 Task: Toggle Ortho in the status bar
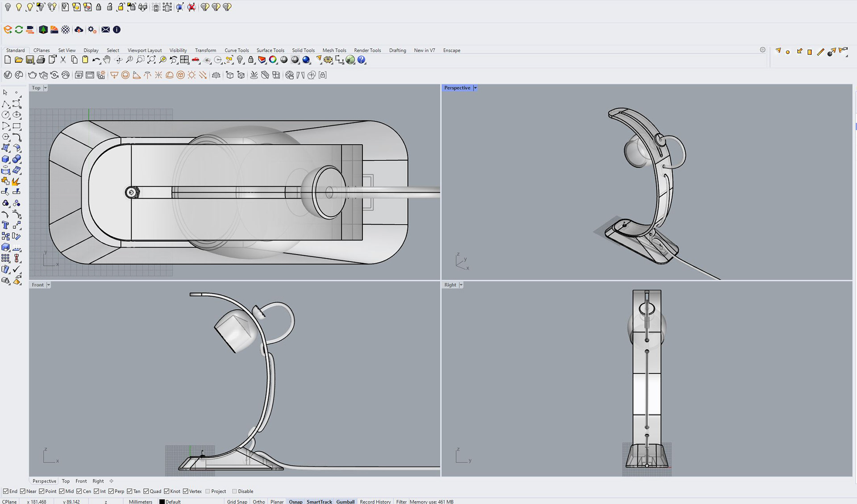point(258,501)
